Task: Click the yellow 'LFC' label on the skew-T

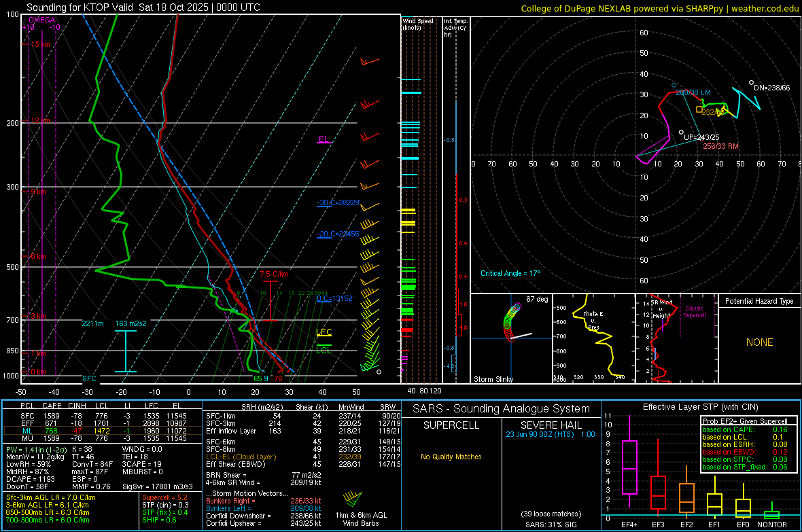Action: point(324,332)
